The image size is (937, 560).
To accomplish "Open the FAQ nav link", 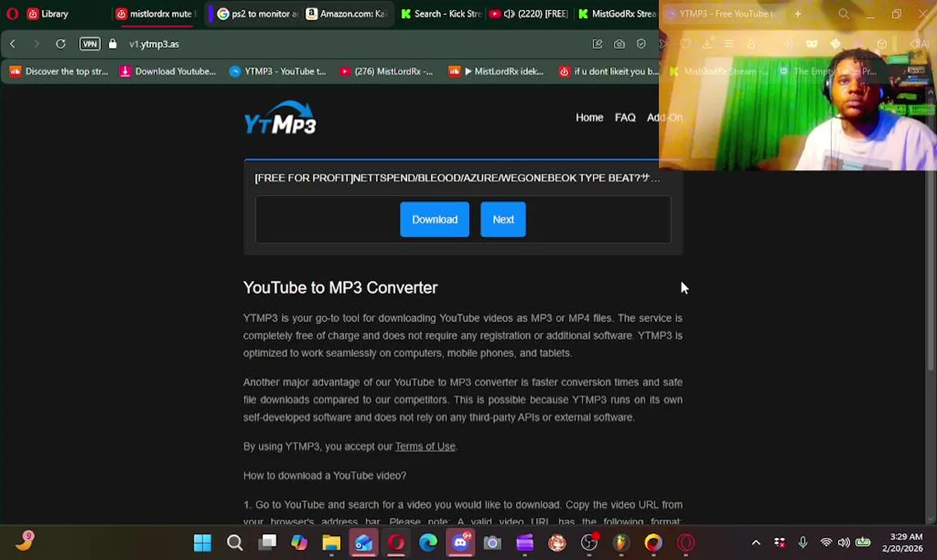I will pos(625,117).
